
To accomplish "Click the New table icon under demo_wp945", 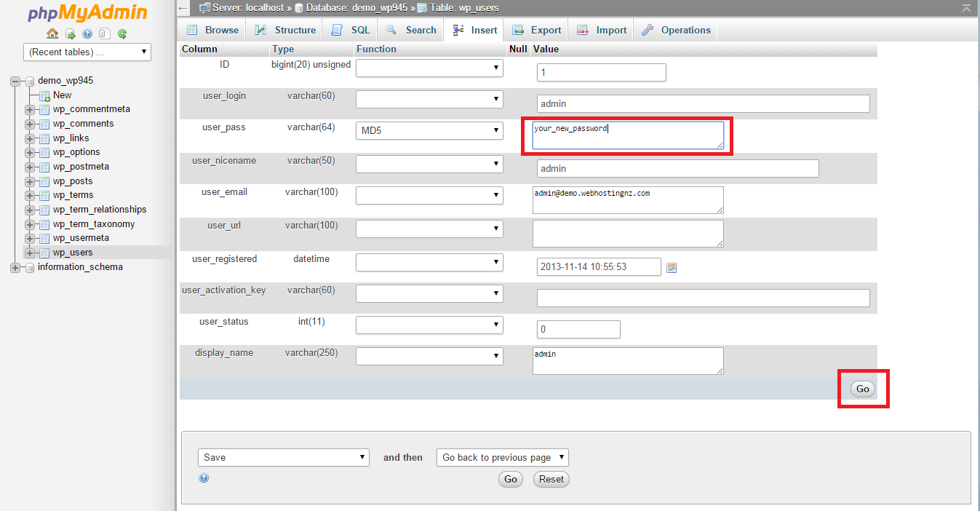I will [44, 95].
